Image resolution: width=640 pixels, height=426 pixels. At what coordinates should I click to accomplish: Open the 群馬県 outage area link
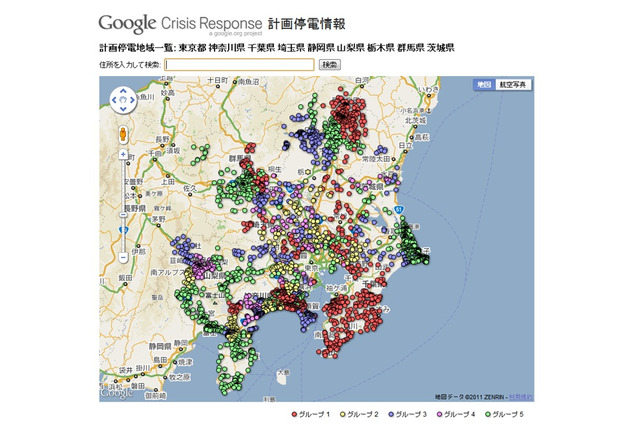pyautogui.click(x=411, y=48)
